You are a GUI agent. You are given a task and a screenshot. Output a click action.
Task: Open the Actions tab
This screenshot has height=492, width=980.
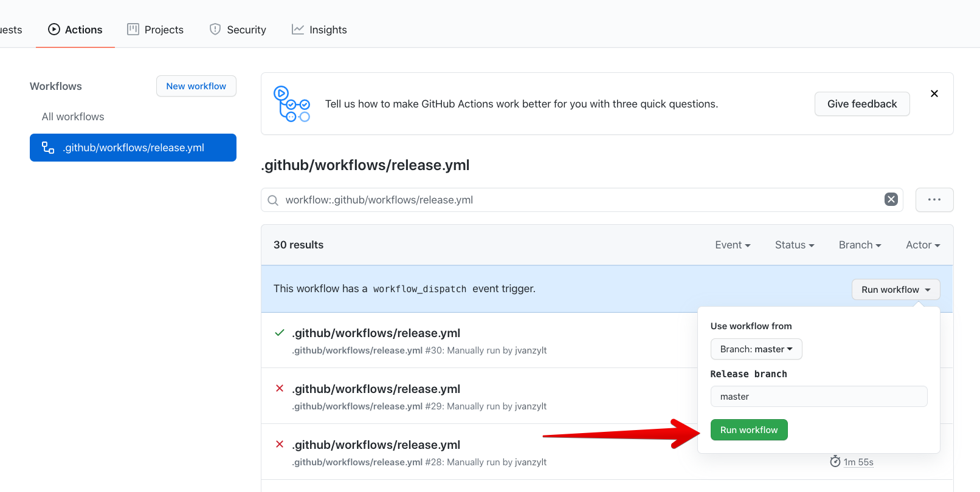(75, 30)
